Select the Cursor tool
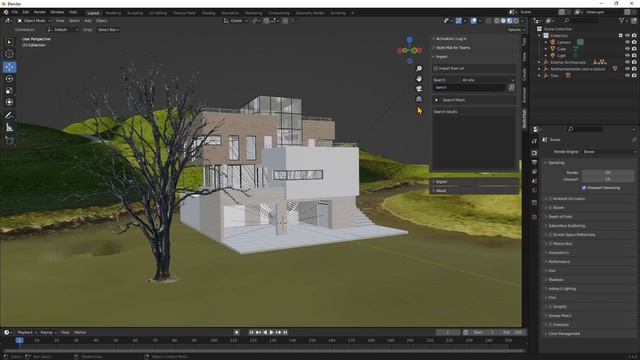 tap(9, 53)
